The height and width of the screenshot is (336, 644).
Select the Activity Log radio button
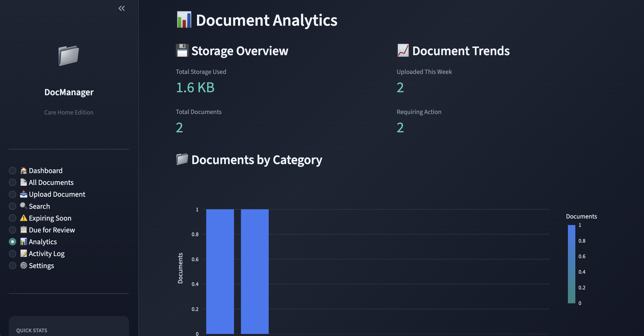(x=13, y=254)
